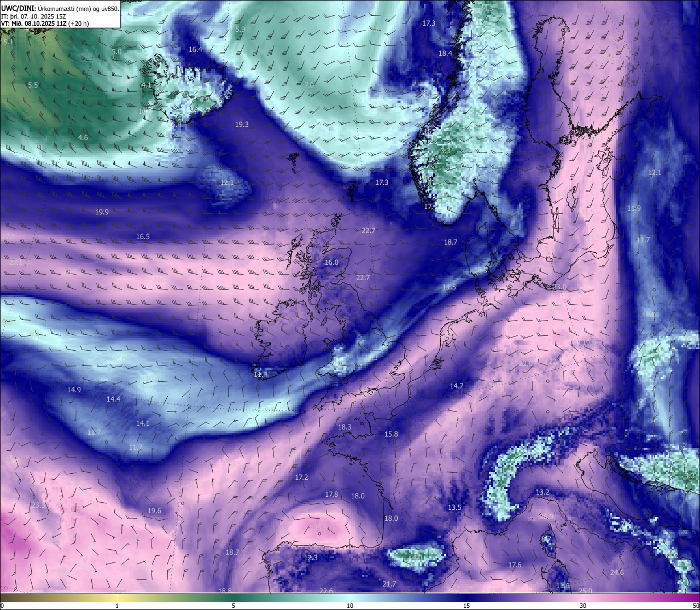The image size is (700, 610).
Task: Click the 'UWC/DINI: Úrkomumætti (mm) og uv850.' title text
Action: pos(60,8)
